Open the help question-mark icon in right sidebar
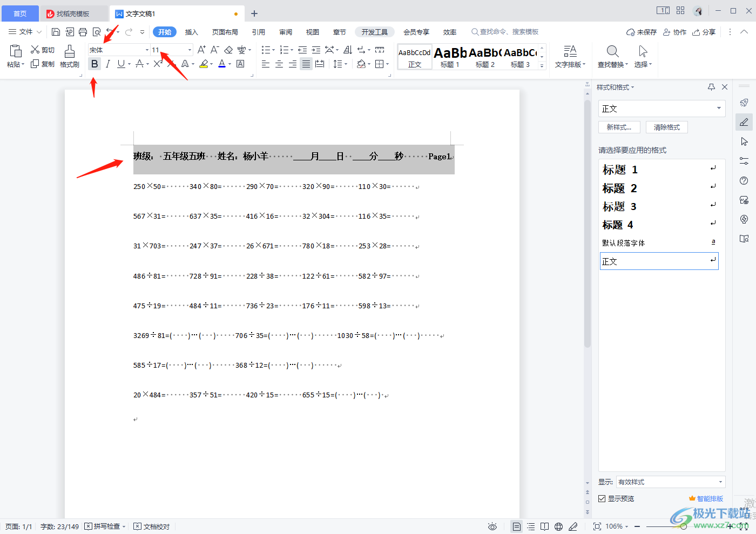The height and width of the screenshot is (534, 756). pyautogui.click(x=744, y=180)
